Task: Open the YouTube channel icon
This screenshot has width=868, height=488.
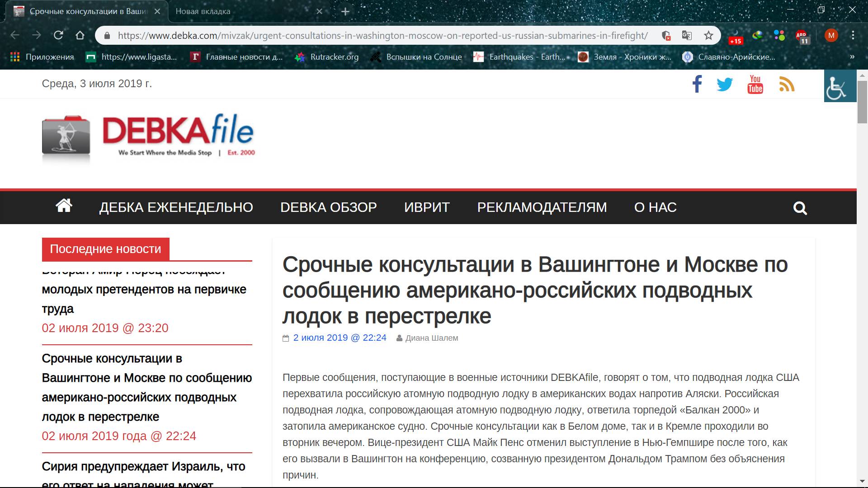Action: point(755,84)
